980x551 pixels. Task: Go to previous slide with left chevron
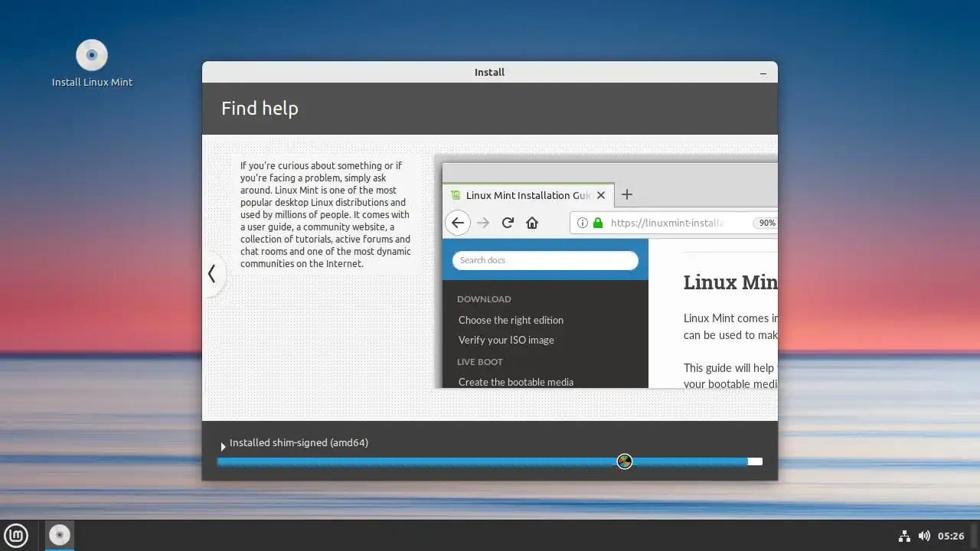pos(212,273)
